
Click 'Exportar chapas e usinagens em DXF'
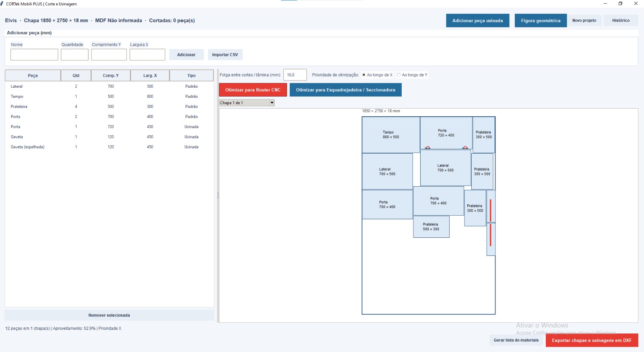coord(592,340)
